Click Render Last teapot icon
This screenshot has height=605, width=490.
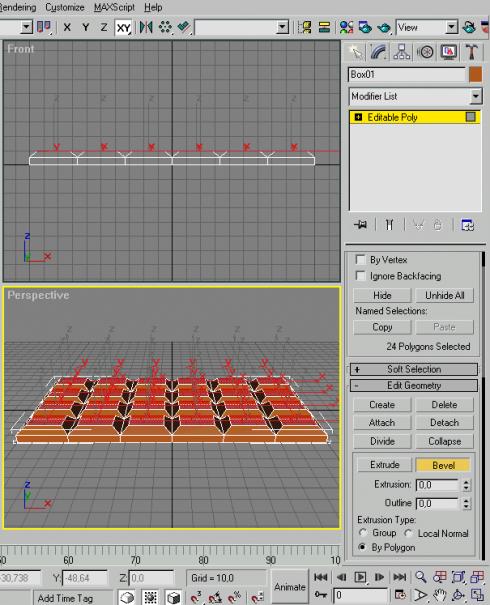(469, 27)
